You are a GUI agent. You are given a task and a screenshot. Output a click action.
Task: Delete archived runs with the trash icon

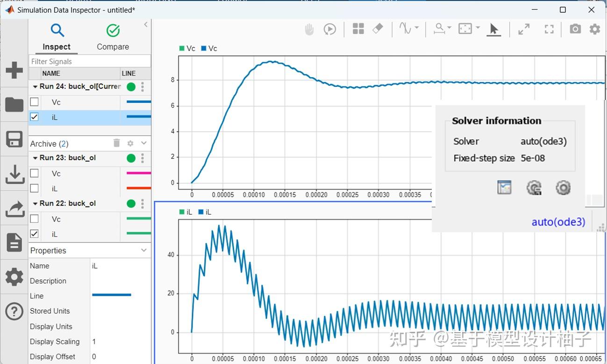(x=117, y=143)
